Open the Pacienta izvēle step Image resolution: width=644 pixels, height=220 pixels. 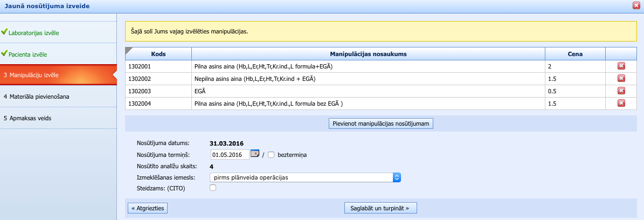pyautogui.click(x=27, y=54)
